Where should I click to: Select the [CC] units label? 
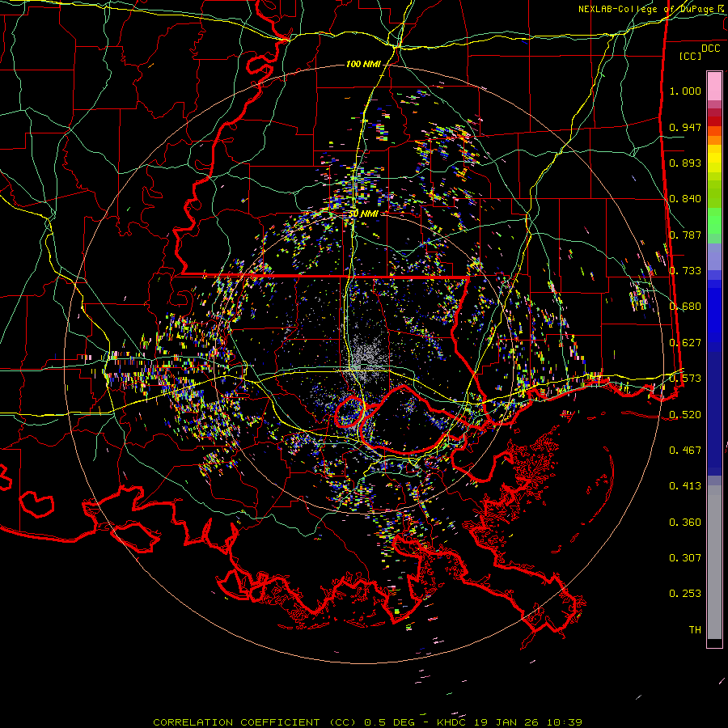coord(690,56)
